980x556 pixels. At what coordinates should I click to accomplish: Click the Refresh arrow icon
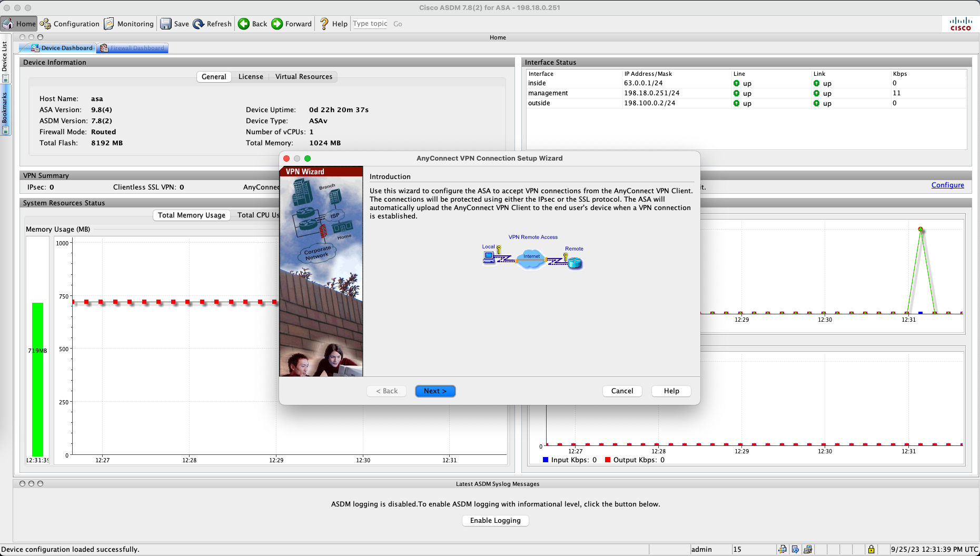[x=199, y=24]
